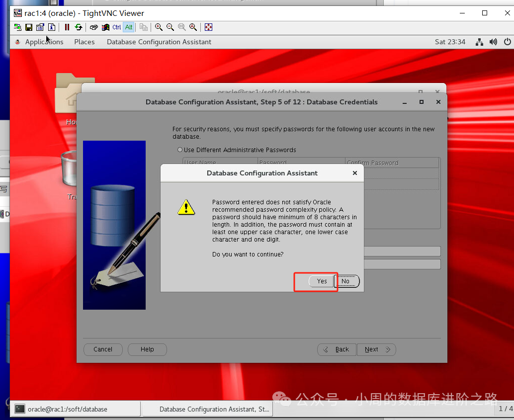Viewport: 514px width, 420px height.
Task: Click the Help button in wizard
Action: point(147,349)
